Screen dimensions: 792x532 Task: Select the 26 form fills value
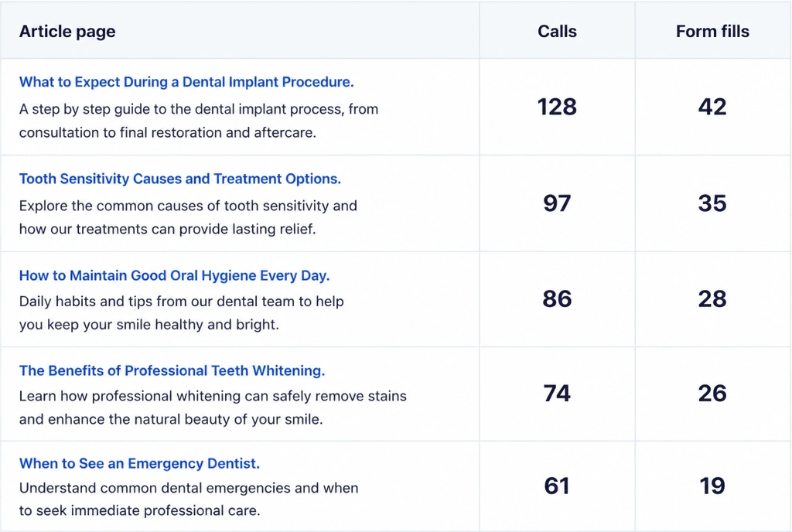click(x=712, y=393)
